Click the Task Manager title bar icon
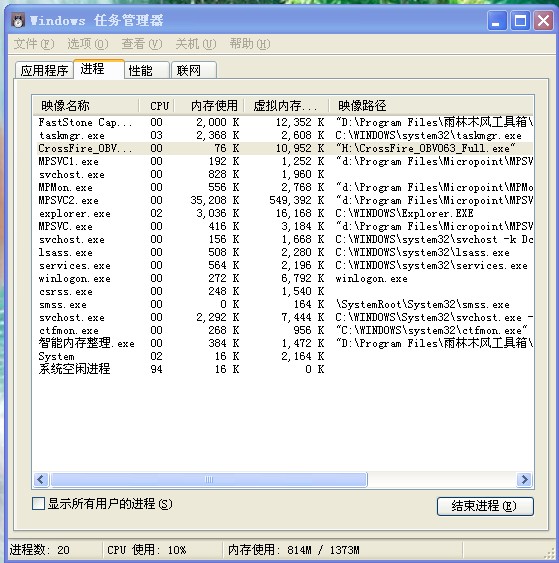This screenshot has height=563, width=559. click(18, 20)
